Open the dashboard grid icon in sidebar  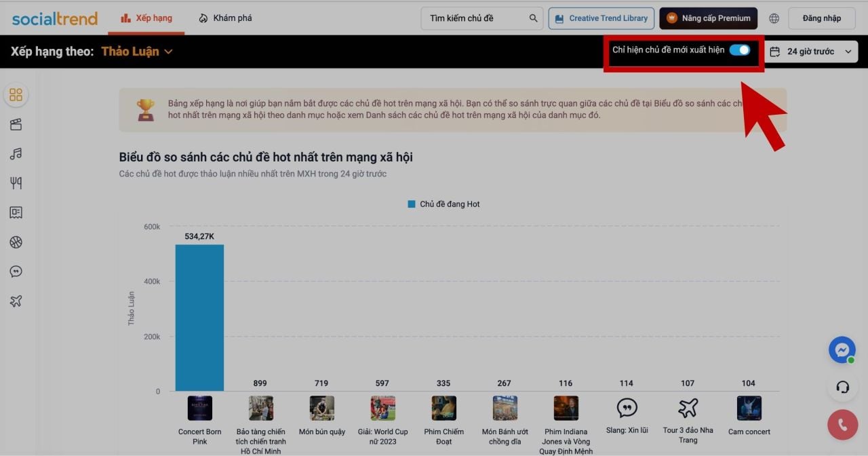click(x=16, y=95)
